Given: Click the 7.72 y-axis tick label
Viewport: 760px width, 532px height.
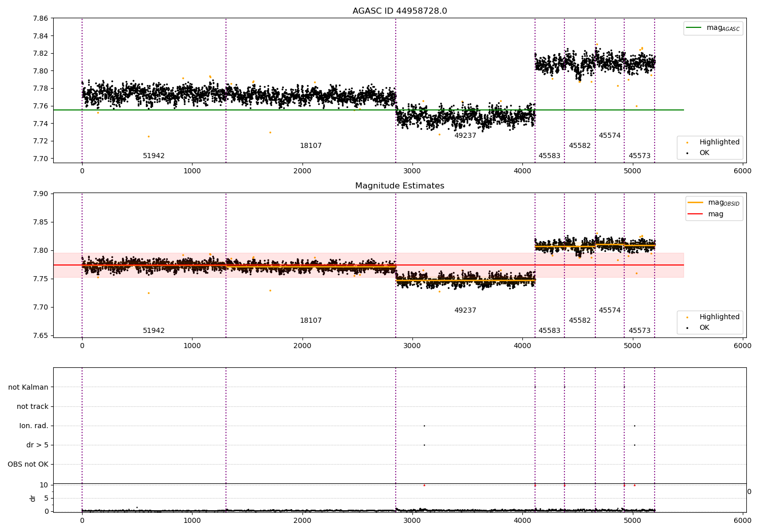Looking at the screenshot, I should click(40, 141).
